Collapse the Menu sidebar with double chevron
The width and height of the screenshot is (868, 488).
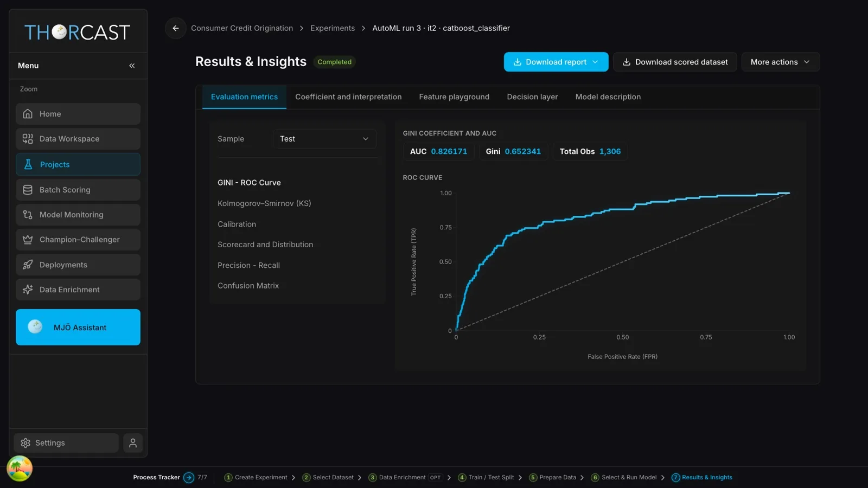point(132,66)
